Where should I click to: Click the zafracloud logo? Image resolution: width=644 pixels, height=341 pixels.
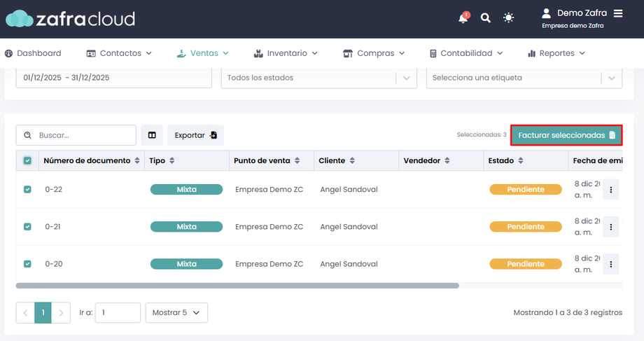click(x=70, y=19)
